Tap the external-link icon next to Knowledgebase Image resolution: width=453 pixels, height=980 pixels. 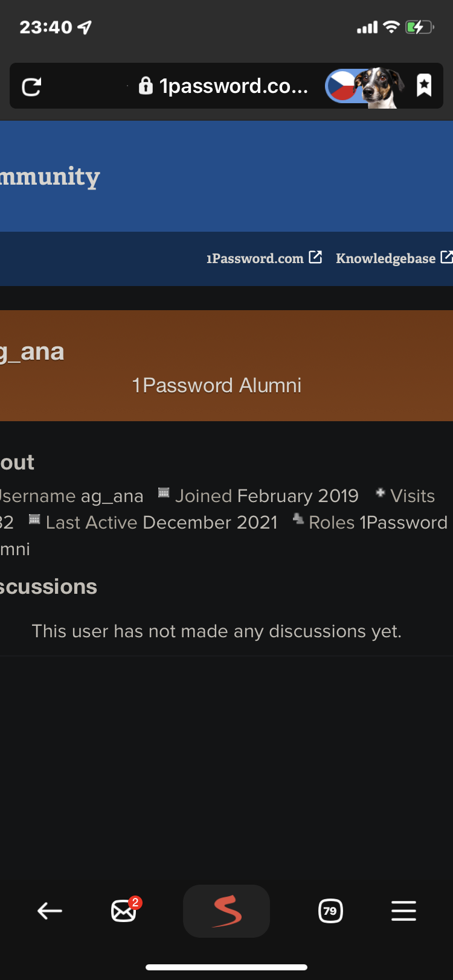(446, 257)
